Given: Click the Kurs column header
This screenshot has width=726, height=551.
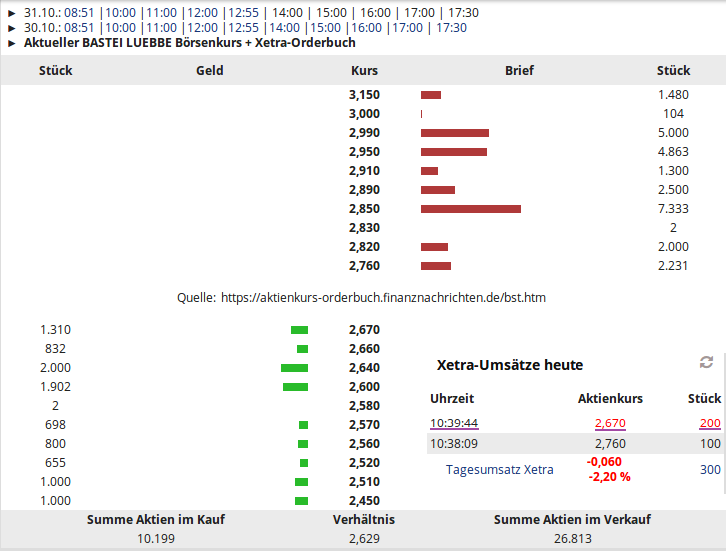Looking at the screenshot, I should pyautogui.click(x=364, y=70).
